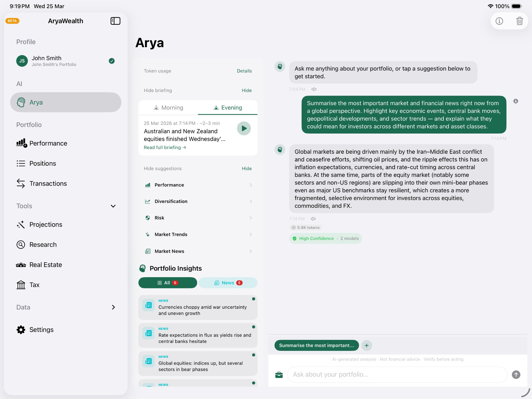Screen dimensions: 532x399
Task: Delete the conversation using trash icon
Action: (x=519, y=21)
